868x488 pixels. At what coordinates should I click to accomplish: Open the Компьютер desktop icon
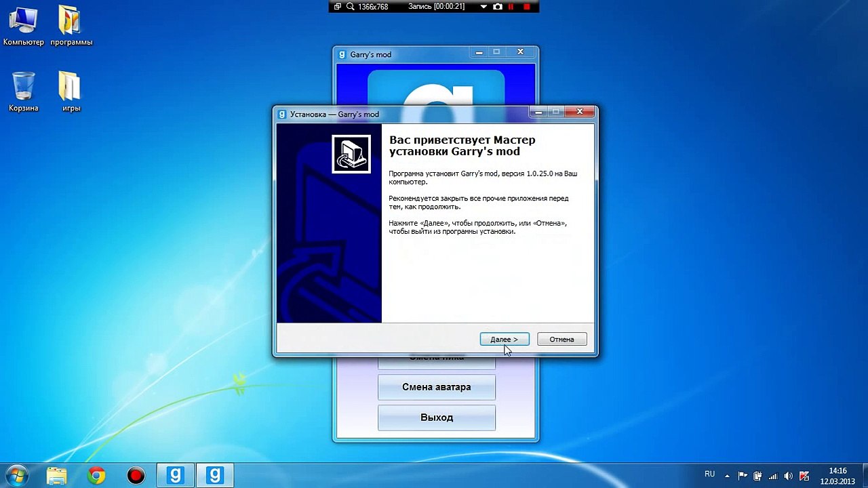point(23,26)
